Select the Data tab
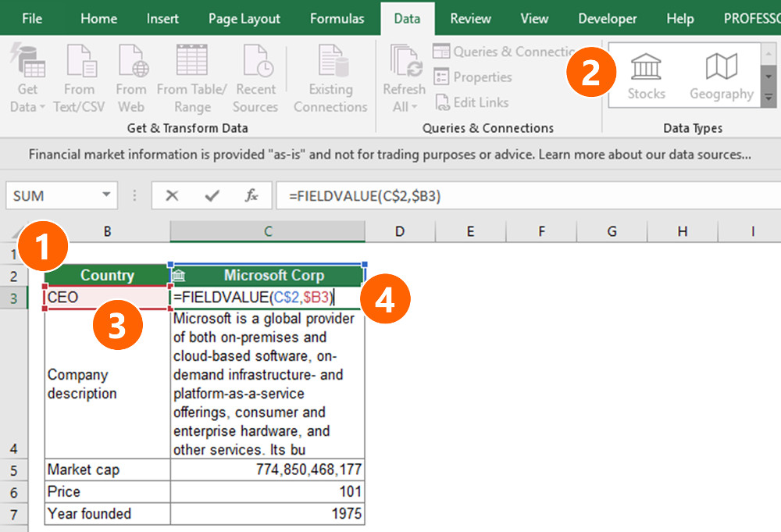The image size is (781, 532). tap(407, 19)
